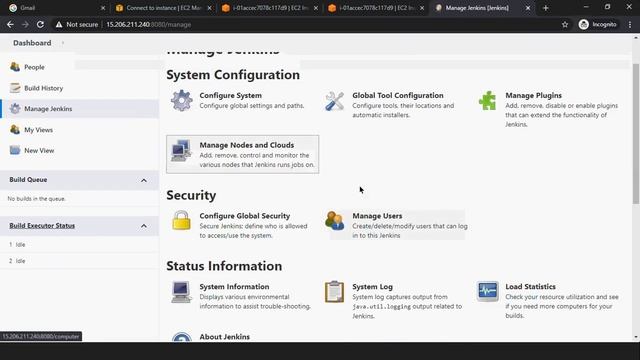
Task: Open the Manage Plugins puzzle piece icon
Action: [487, 100]
